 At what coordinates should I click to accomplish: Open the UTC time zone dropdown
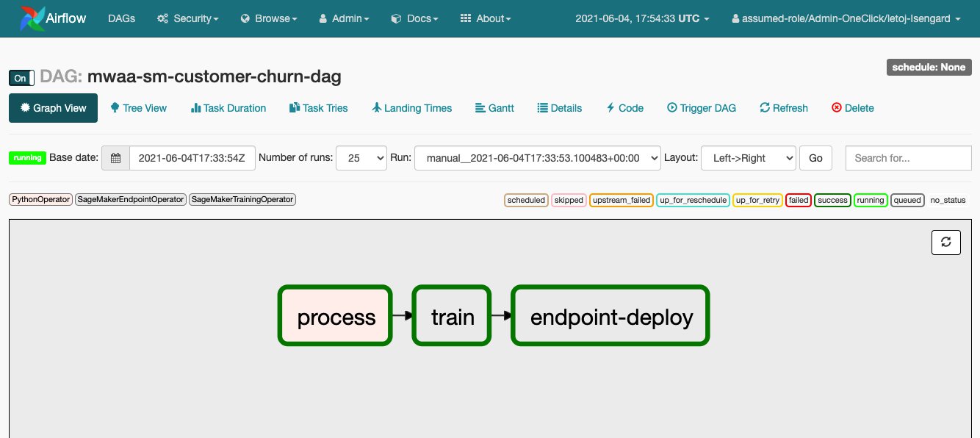(x=642, y=18)
